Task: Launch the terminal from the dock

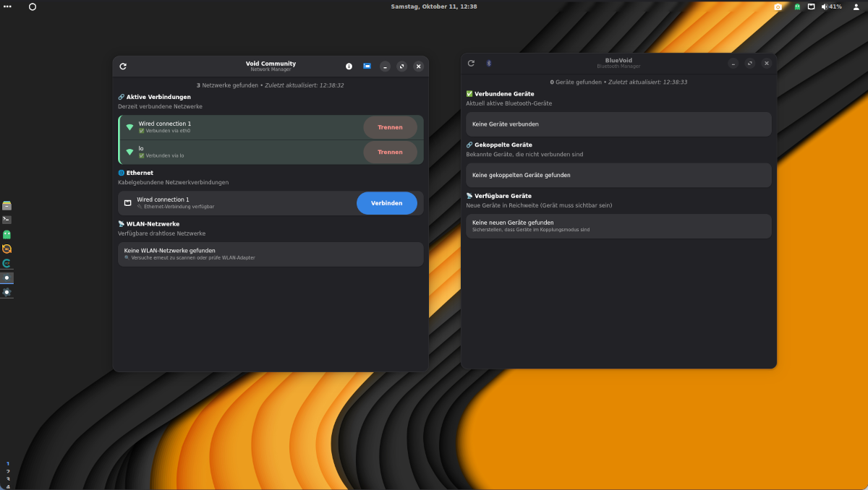Action: (7, 220)
